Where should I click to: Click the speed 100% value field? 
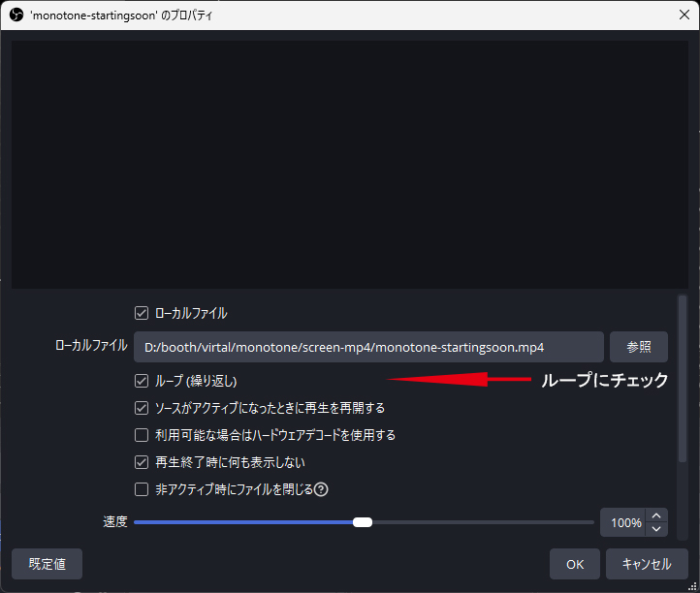coord(623,522)
